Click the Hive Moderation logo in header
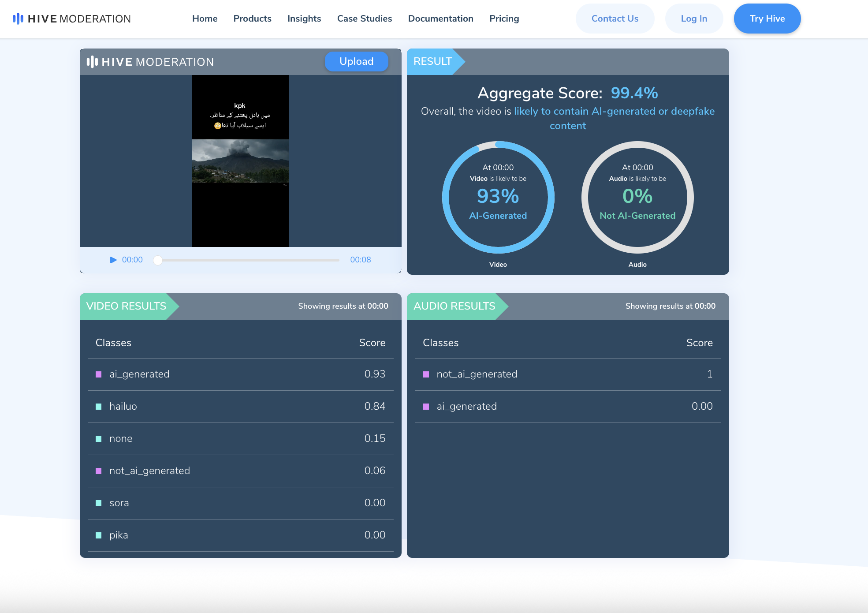This screenshot has height=613, width=868. pos(72,19)
